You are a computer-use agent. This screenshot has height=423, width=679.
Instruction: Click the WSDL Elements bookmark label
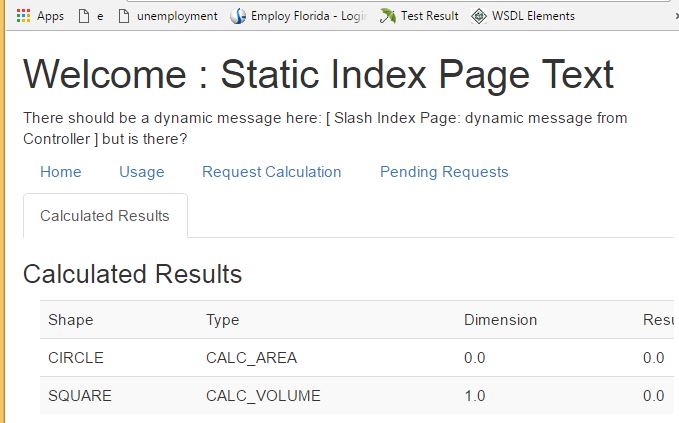click(533, 16)
